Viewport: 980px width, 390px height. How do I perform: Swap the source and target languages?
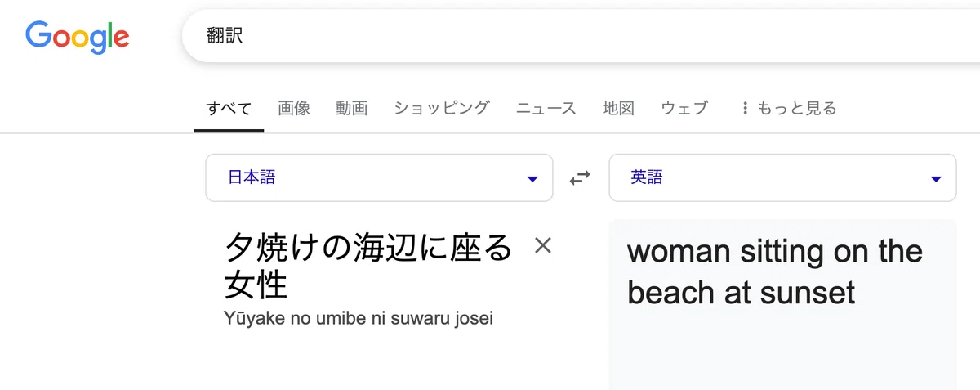[580, 177]
